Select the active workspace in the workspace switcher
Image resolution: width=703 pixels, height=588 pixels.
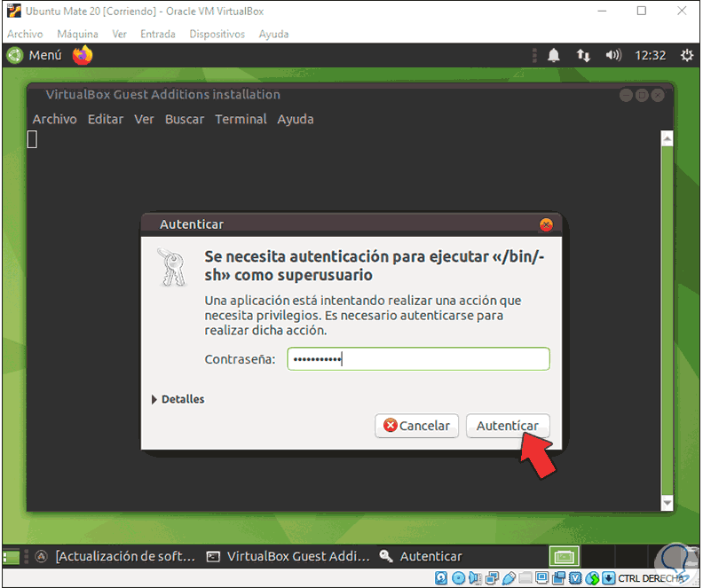click(x=565, y=557)
